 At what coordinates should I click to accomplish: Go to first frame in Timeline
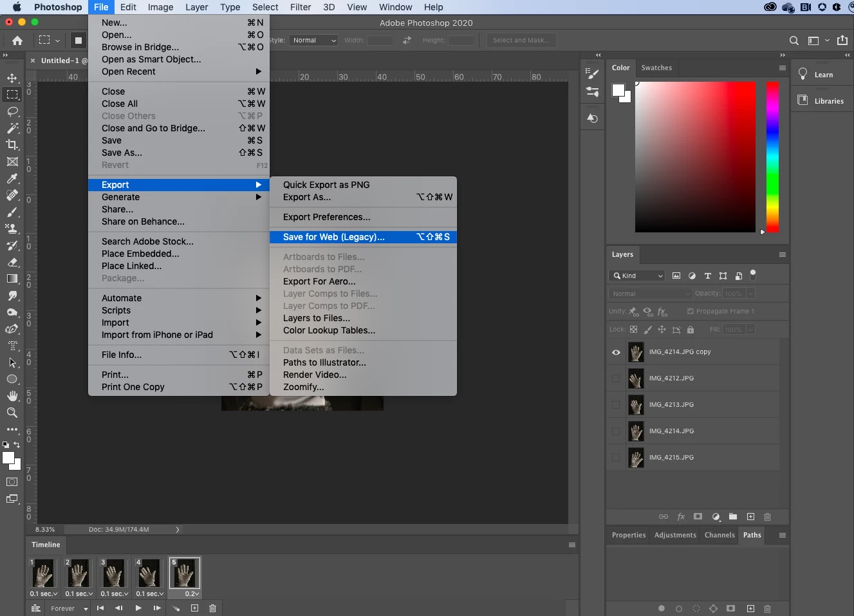[x=100, y=608]
